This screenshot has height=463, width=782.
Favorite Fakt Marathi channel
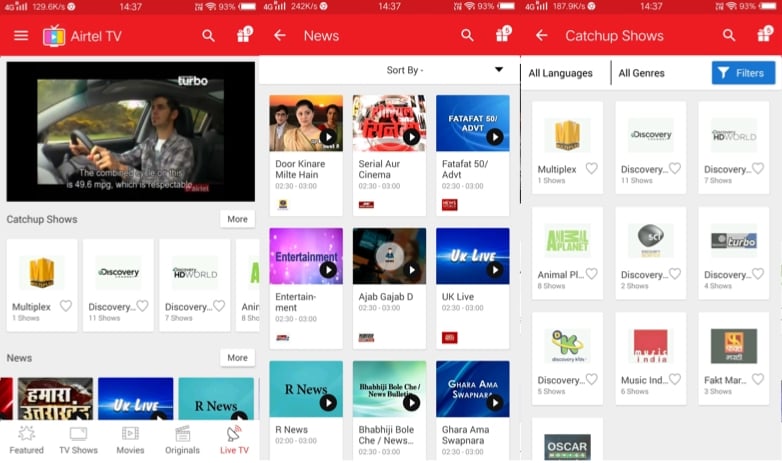[758, 379]
